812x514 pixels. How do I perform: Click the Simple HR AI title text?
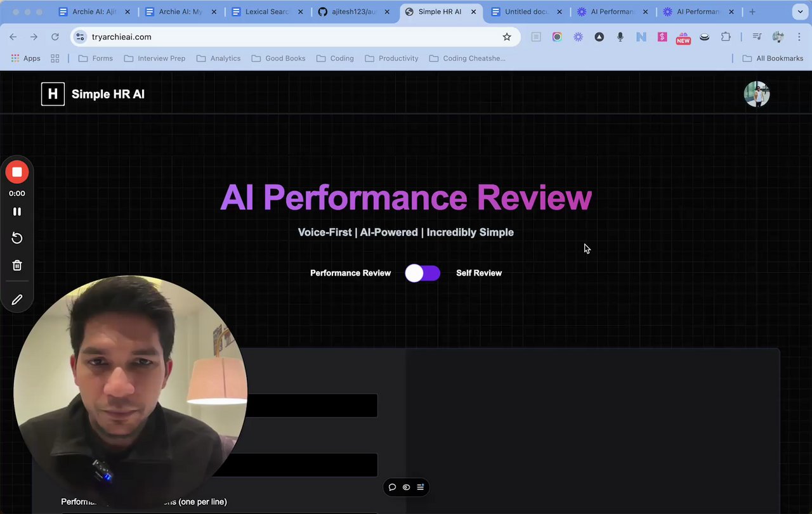pyautogui.click(x=108, y=94)
